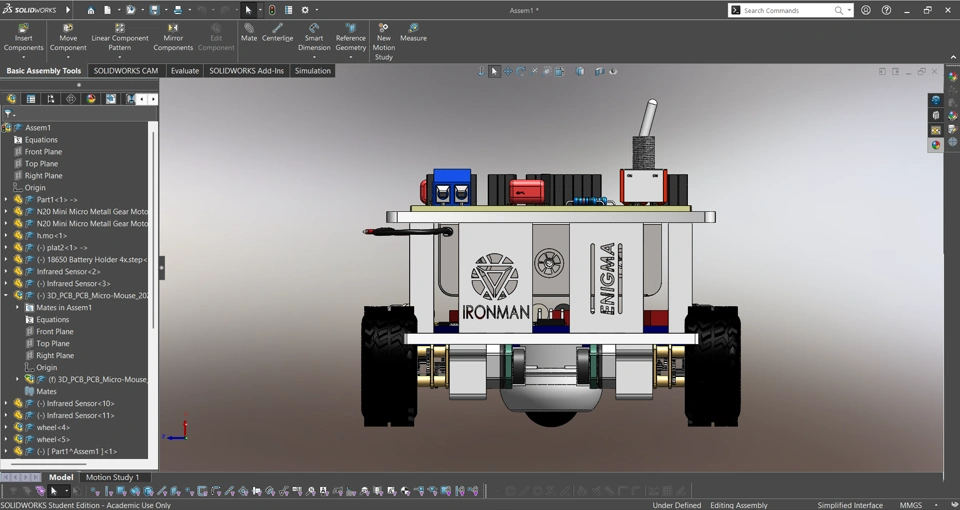The width and height of the screenshot is (960, 510).
Task: Click the Home icon in title bar
Action: (x=90, y=10)
